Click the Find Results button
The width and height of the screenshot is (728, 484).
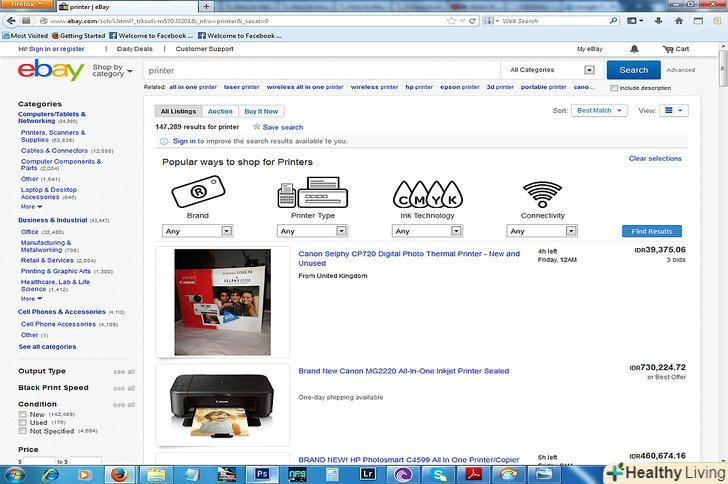pyautogui.click(x=651, y=231)
